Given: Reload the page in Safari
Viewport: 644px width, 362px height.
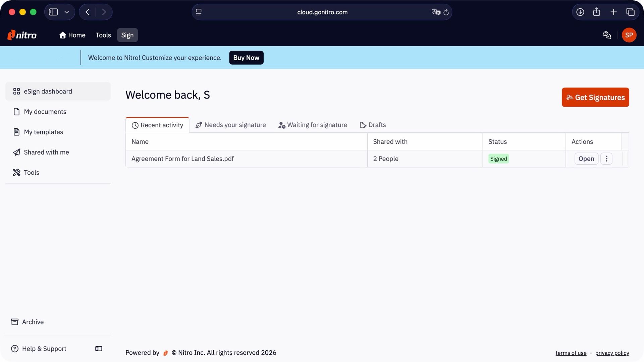Looking at the screenshot, I should 446,12.
